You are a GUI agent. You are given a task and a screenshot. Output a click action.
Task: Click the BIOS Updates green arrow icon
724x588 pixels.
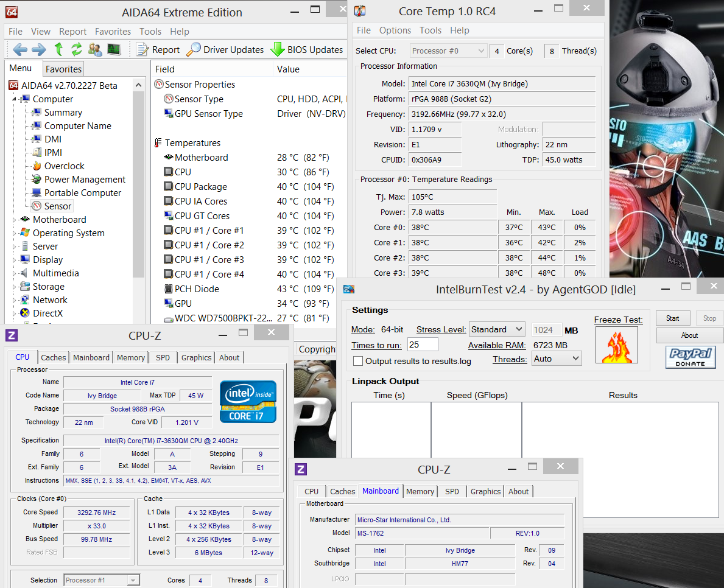pyautogui.click(x=278, y=49)
